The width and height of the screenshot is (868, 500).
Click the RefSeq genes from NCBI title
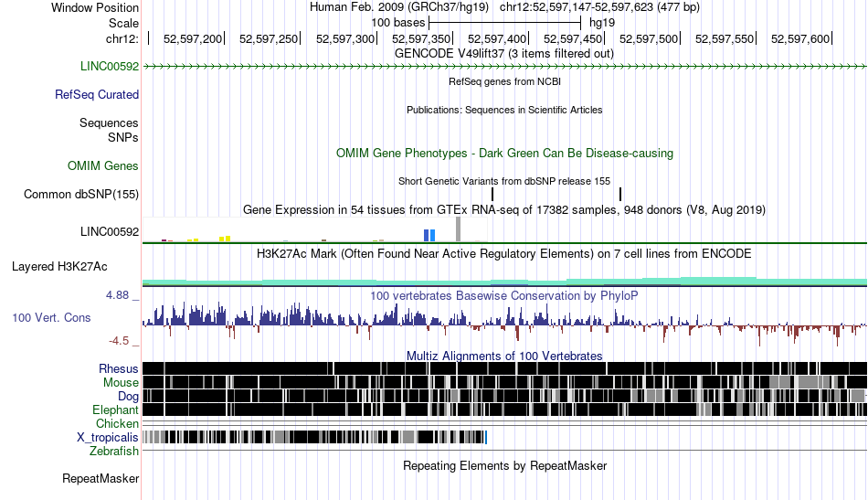(x=504, y=81)
